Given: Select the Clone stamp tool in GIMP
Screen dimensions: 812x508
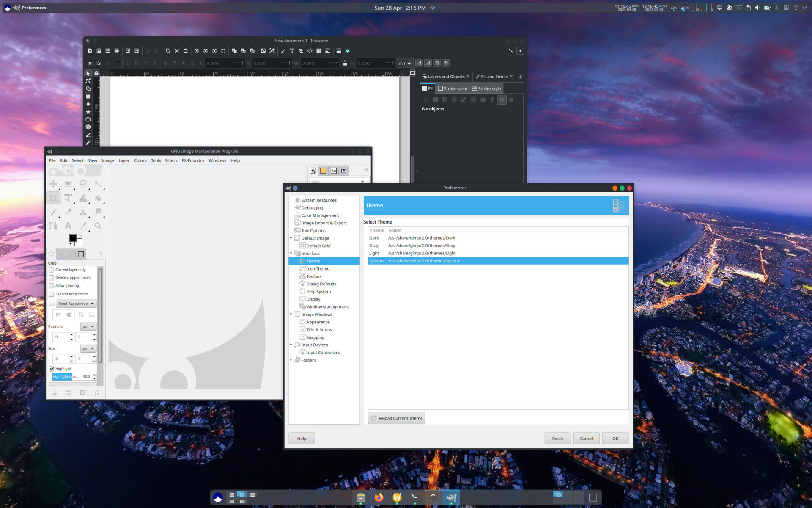Looking at the screenshot, I should point(83,212).
